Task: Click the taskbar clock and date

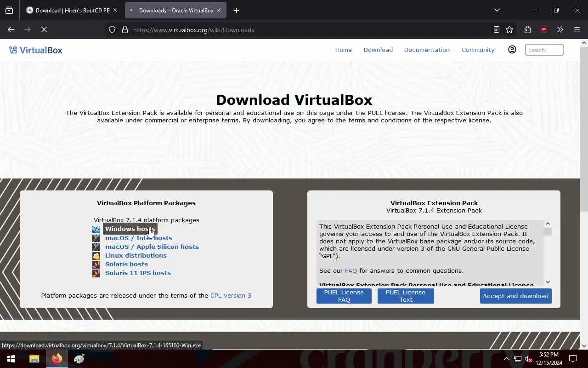Action: coord(548,359)
